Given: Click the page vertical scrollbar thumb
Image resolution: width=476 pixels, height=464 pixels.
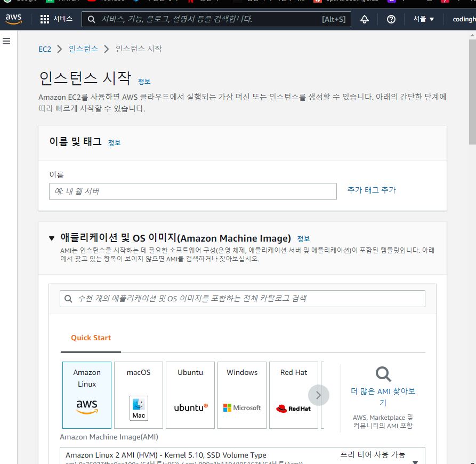Looking at the screenshot, I should [x=473, y=91].
